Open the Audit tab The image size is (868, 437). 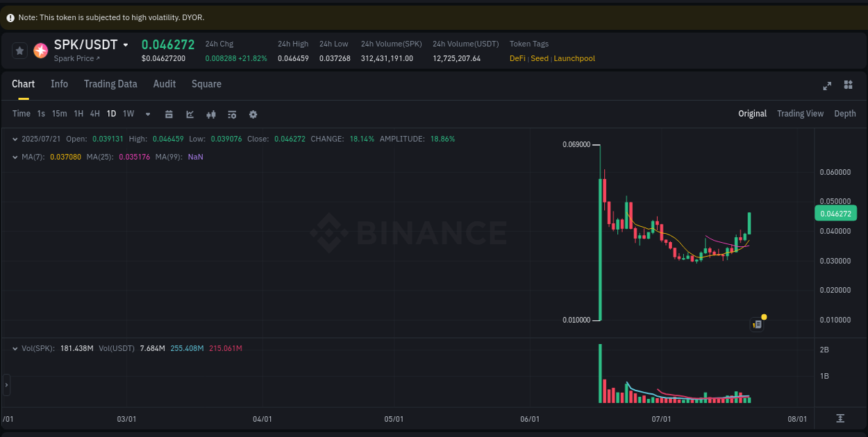(164, 84)
